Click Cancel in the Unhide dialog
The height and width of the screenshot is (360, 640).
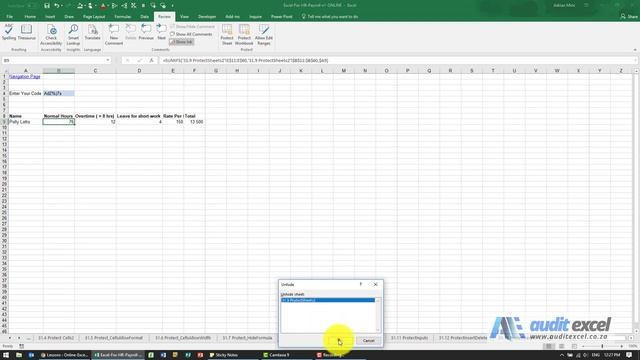368,340
